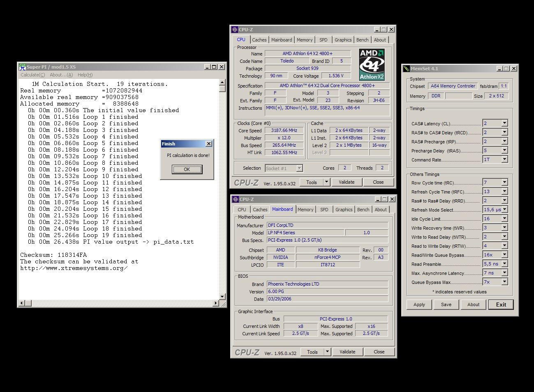This screenshot has width=534, height=392.
Task: Expand the Queue Bypass Max dropdown
Action: click(x=504, y=281)
